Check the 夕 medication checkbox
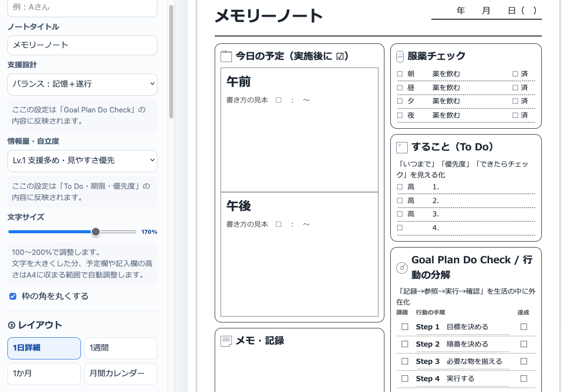Viewport: 568px width, 392px height. 400,101
